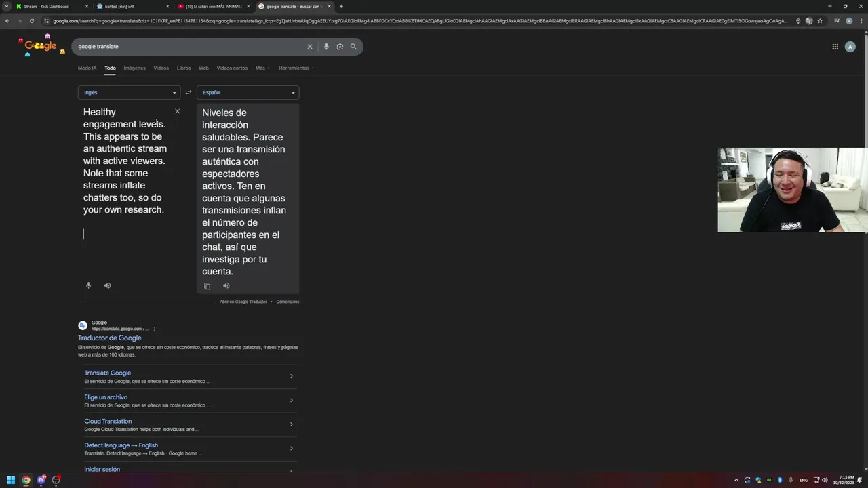The height and width of the screenshot is (488, 868).
Task: Open Google account avatar on page
Action: pos(850,47)
